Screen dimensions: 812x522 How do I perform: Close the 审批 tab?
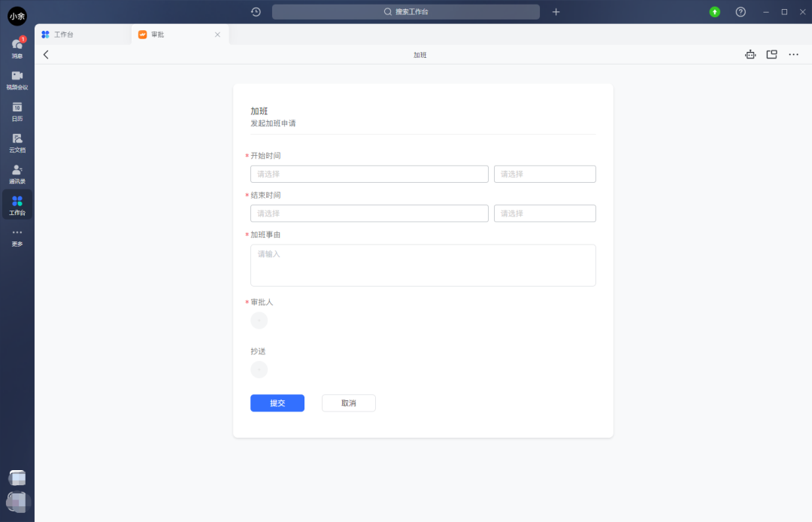click(x=217, y=35)
